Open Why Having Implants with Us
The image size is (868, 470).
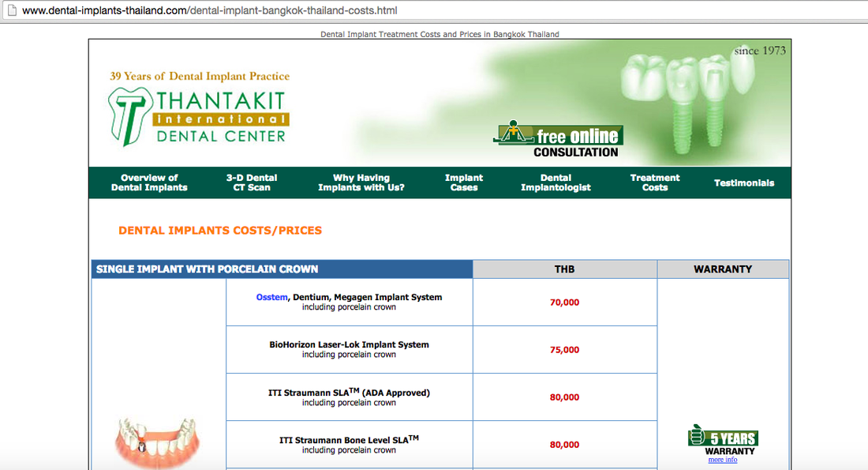pos(361,183)
